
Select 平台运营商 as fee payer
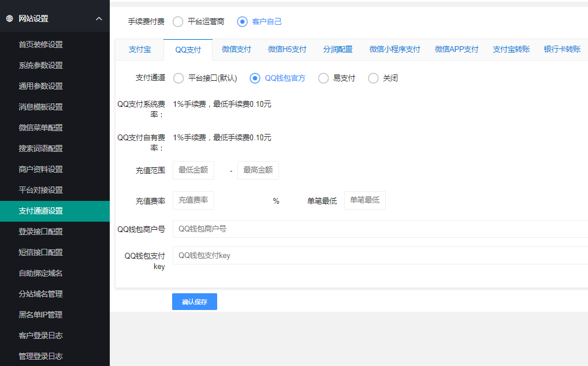pyautogui.click(x=178, y=22)
